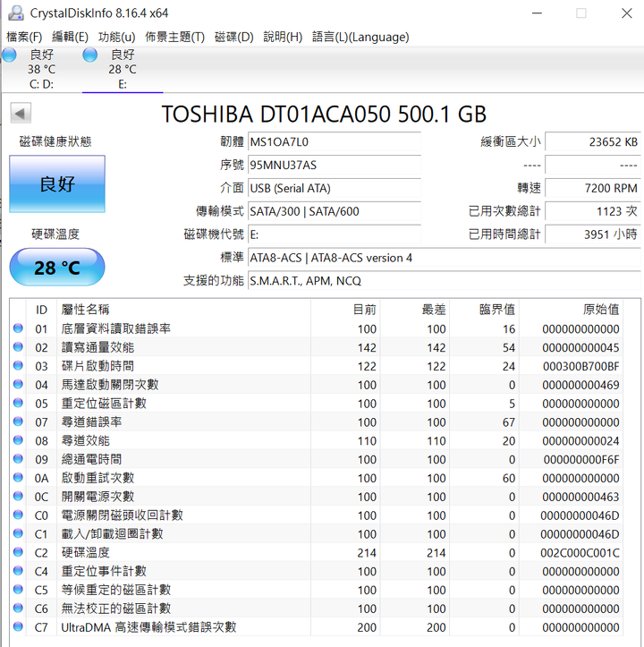Click the buffer size value 23652 KB
The width and height of the screenshot is (644, 647).
point(593,142)
